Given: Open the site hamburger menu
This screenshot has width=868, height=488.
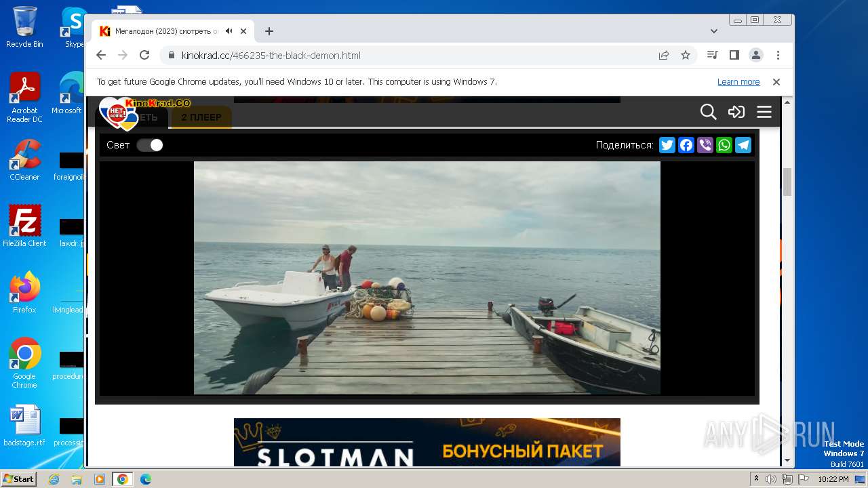Looking at the screenshot, I should point(764,112).
